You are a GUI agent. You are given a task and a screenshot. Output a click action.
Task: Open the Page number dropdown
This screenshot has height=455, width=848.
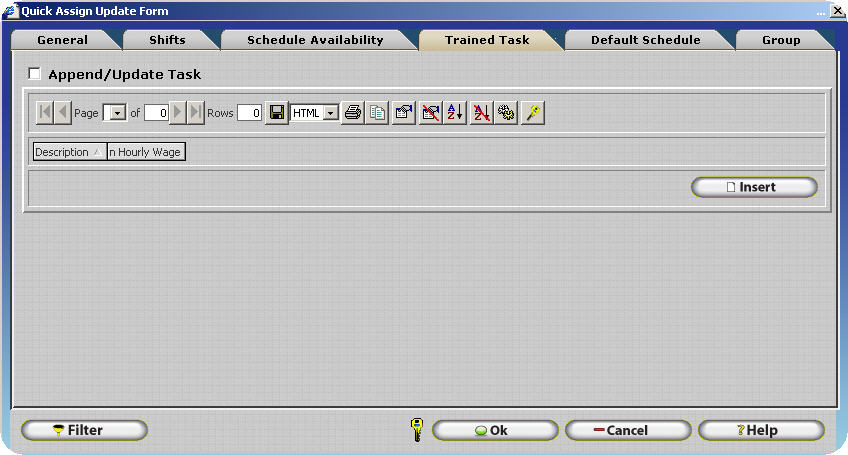pos(117,114)
